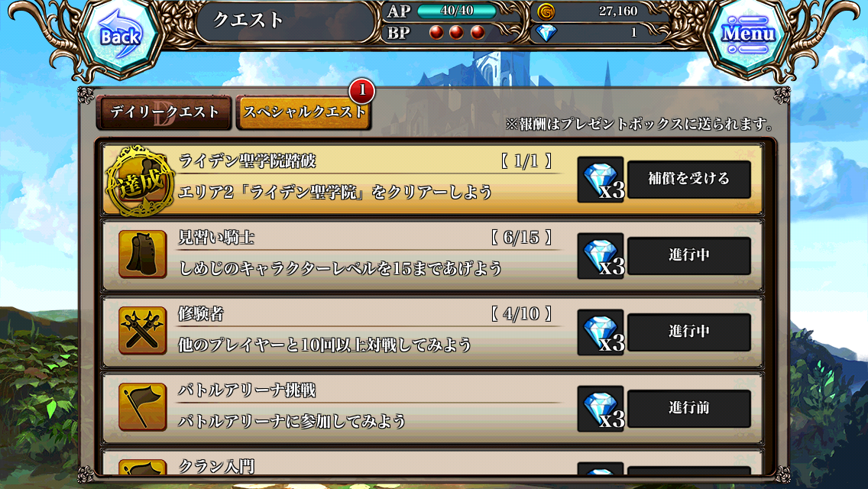The image size is (868, 489).
Task: Click the red notification badge showing 1
Action: click(x=362, y=90)
